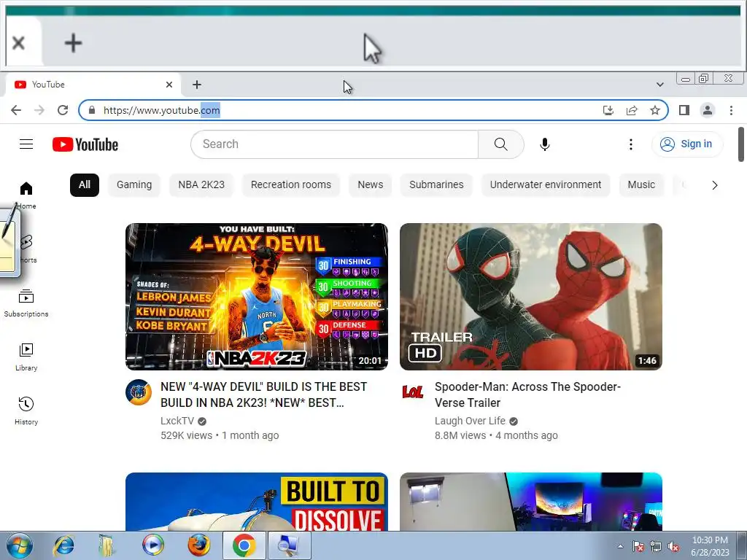The image size is (747, 560).
Task: Open Library in the sidebar
Action: pyautogui.click(x=26, y=357)
